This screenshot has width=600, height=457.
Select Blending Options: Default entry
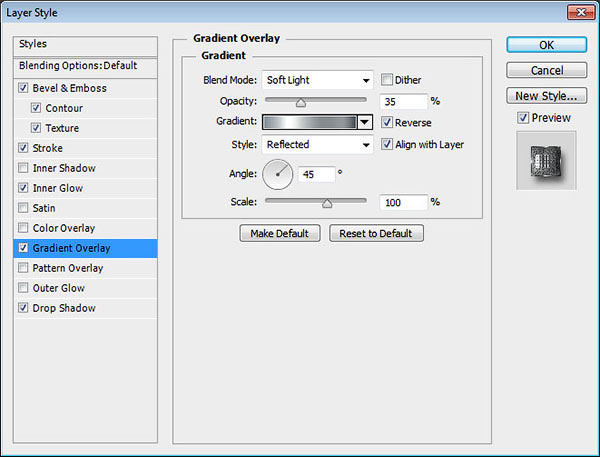85,68
